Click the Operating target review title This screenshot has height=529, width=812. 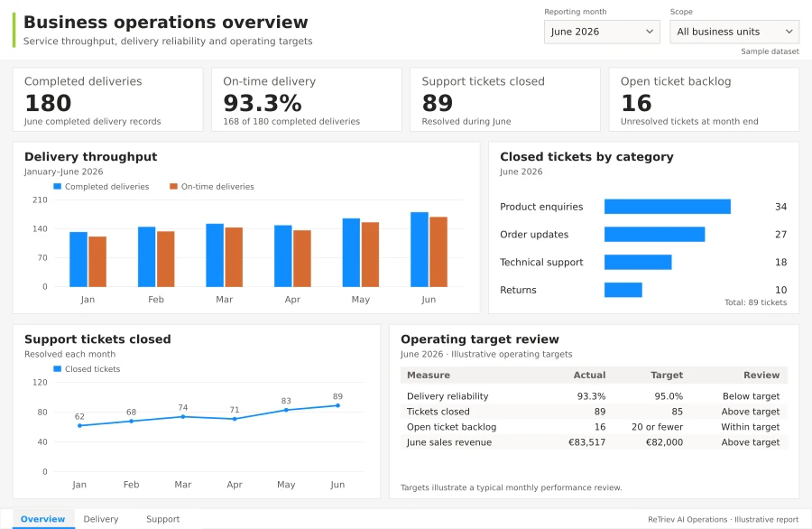click(x=480, y=339)
